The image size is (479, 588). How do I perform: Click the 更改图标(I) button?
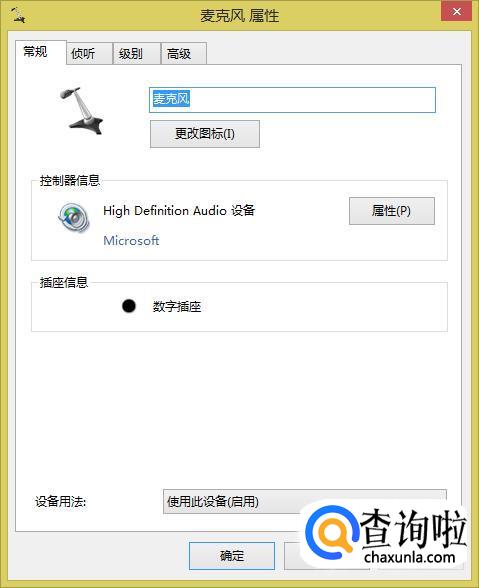(x=205, y=134)
